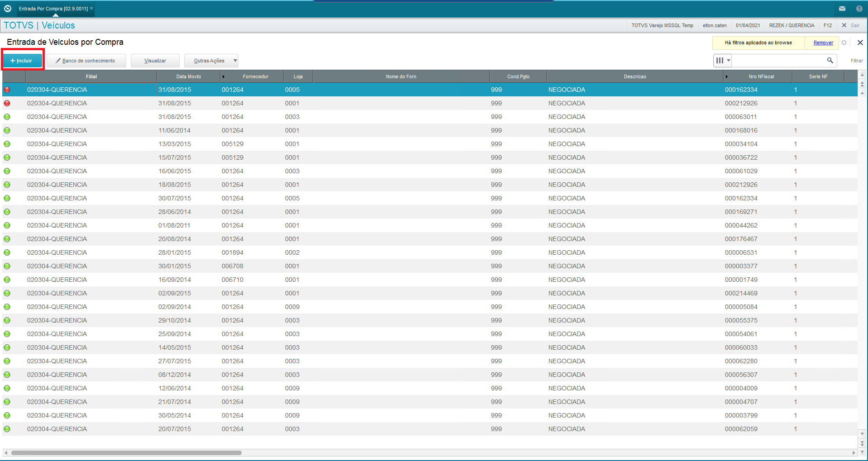Click the TOTVS logo icon at top-left
This screenshot has width=868, height=461.
(x=8, y=9)
